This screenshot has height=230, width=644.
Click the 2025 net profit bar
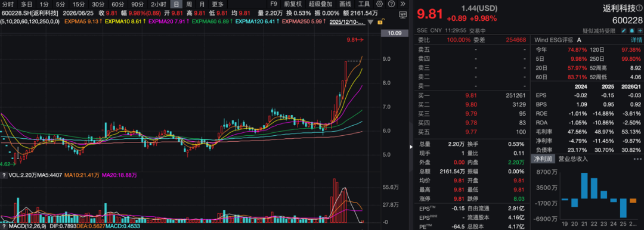624,208
